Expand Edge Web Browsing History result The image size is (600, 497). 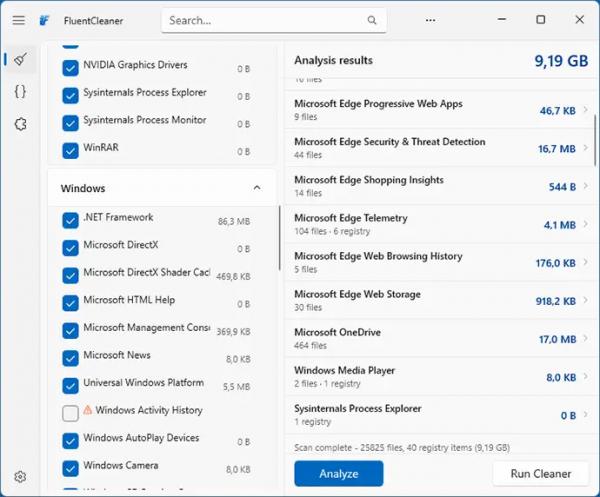click(585, 262)
